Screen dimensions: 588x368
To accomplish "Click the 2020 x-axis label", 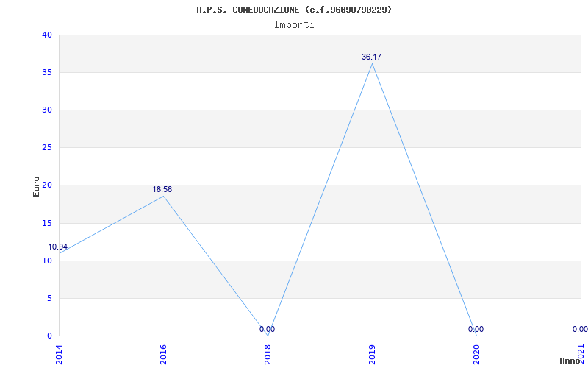I will pos(476,355).
